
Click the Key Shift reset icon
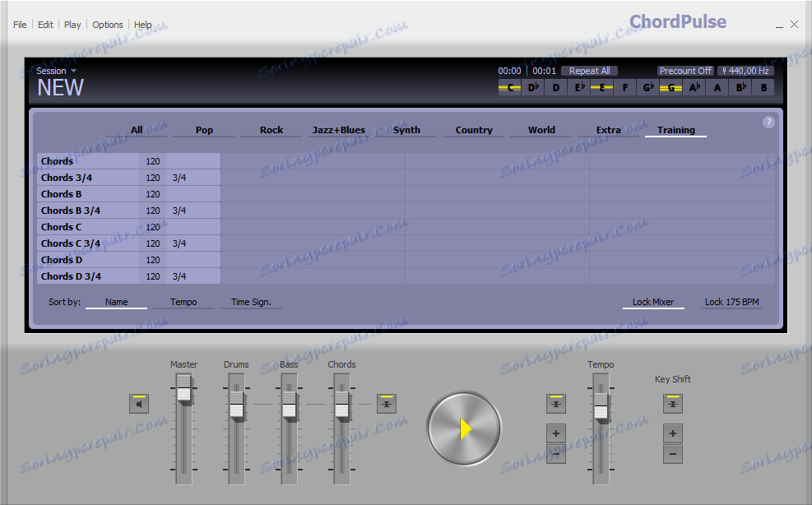[672, 403]
